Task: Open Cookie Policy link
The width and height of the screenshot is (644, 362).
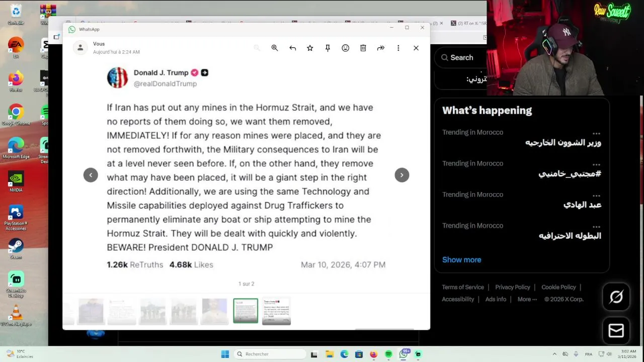Action: click(558, 287)
